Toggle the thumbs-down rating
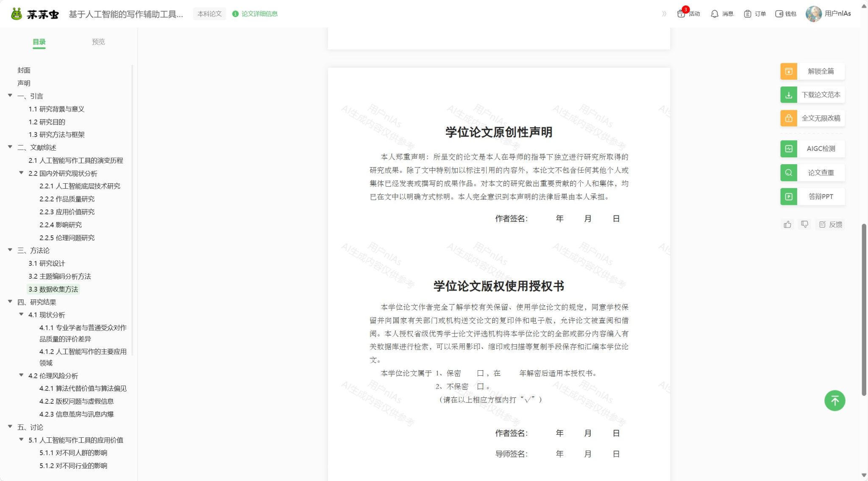Screen dimensions: 868x481 coord(805,224)
